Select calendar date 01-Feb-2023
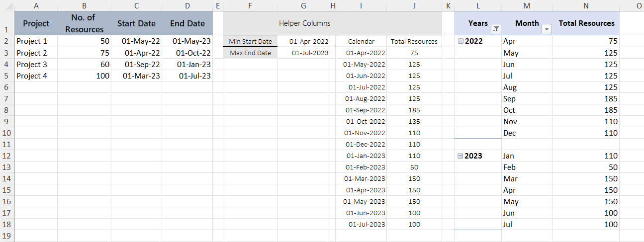Viewport: 644px width, 242px height. [x=361, y=167]
